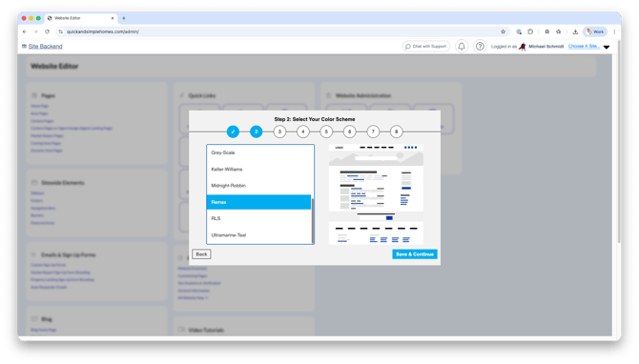Screen dimensions: 639x364
Task: Click the Save & Continue button
Action: (415, 254)
